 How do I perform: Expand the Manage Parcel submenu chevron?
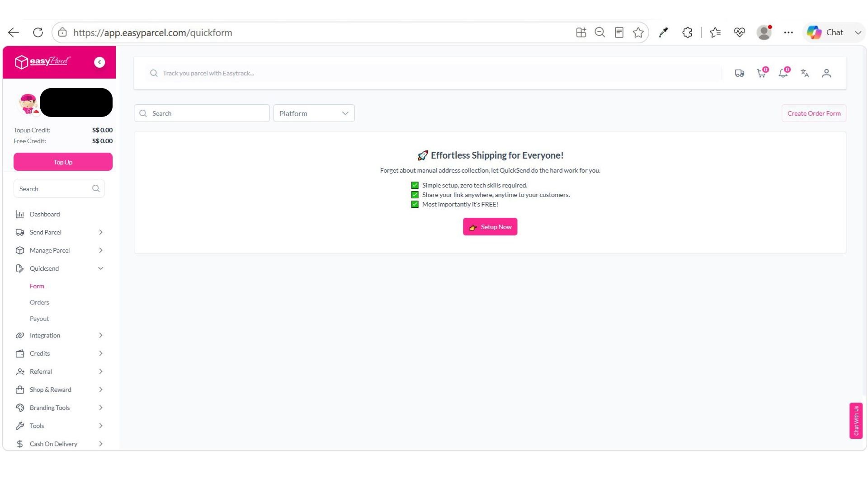coord(101,250)
